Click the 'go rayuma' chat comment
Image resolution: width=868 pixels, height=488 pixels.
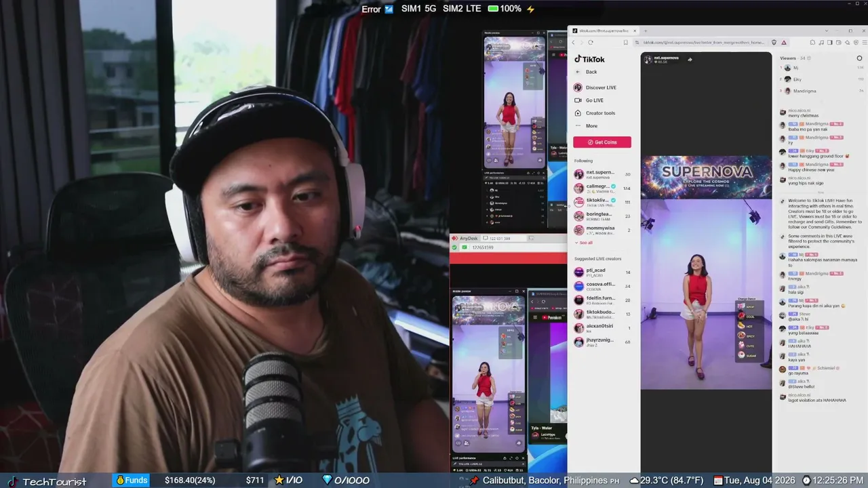click(x=798, y=373)
